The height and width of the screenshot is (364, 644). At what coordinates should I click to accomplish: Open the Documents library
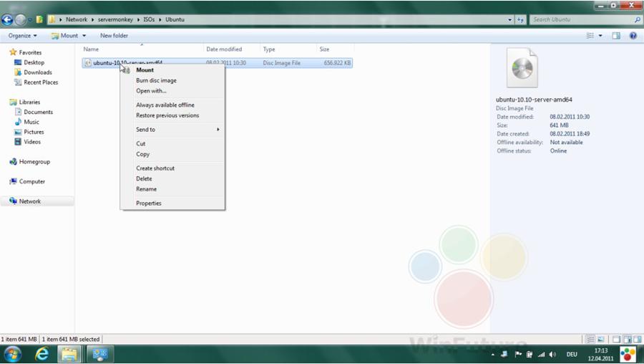coord(38,112)
